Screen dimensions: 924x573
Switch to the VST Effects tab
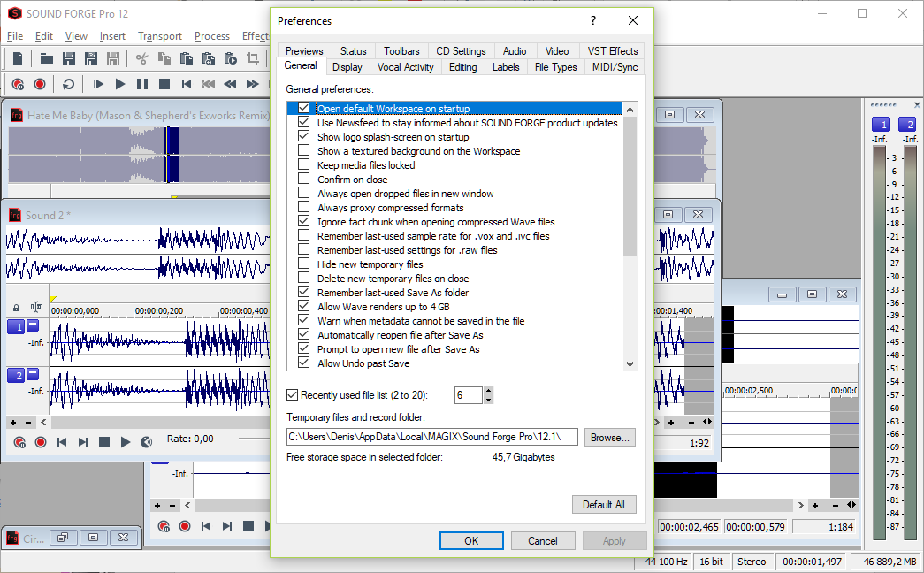(612, 51)
